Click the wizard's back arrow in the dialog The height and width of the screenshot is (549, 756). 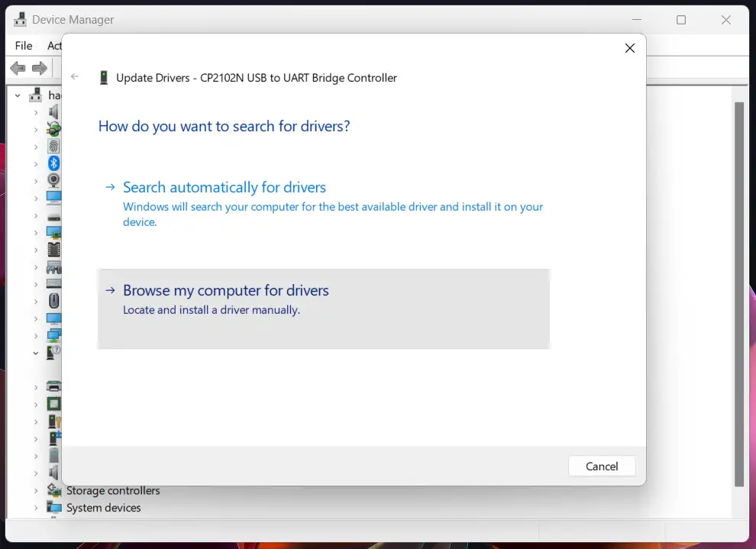[74, 76]
